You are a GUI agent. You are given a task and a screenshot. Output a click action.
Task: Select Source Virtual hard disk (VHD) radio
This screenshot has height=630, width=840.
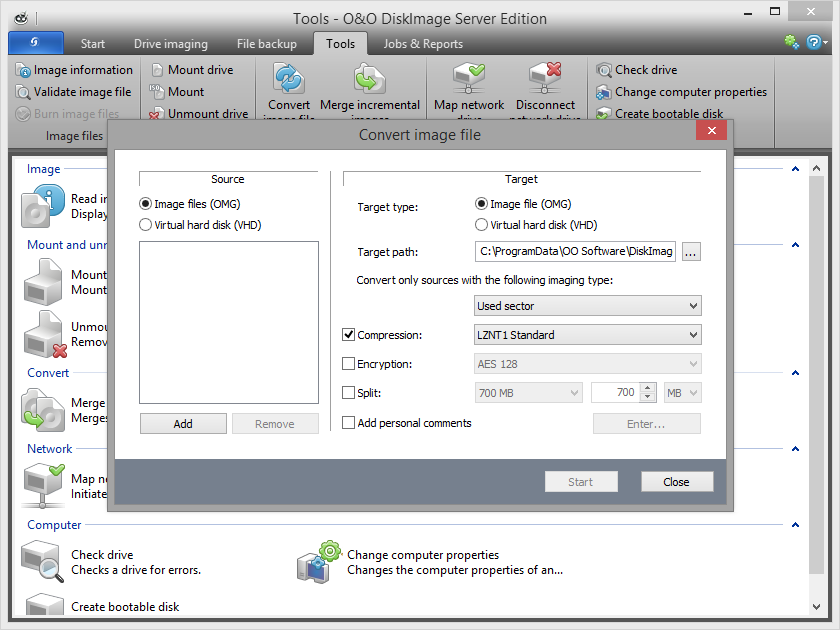pyautogui.click(x=145, y=225)
